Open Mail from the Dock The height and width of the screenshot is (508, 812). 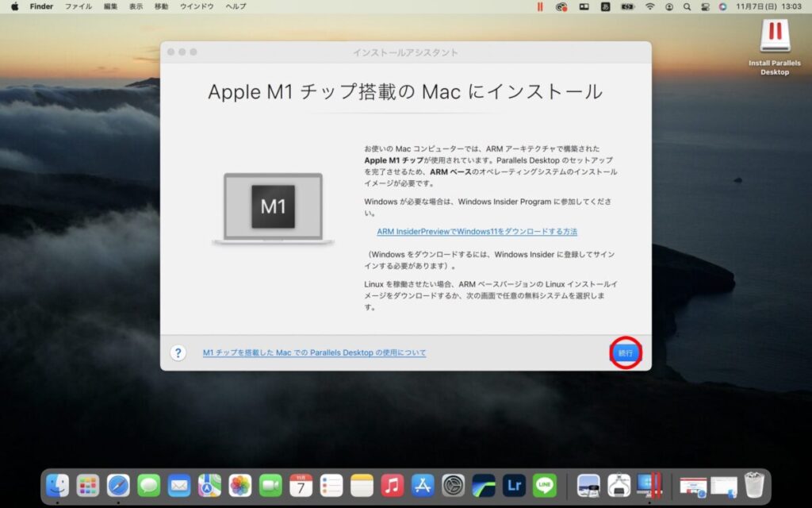point(179,486)
